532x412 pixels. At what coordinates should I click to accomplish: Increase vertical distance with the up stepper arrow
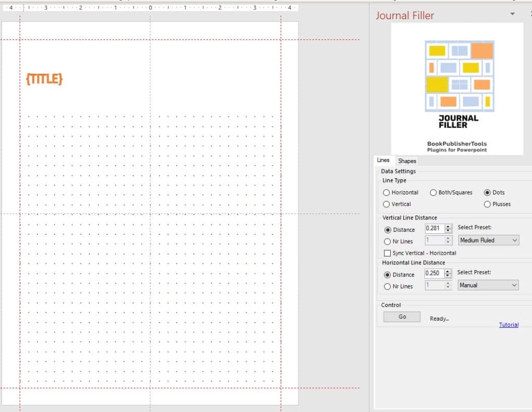448,226
